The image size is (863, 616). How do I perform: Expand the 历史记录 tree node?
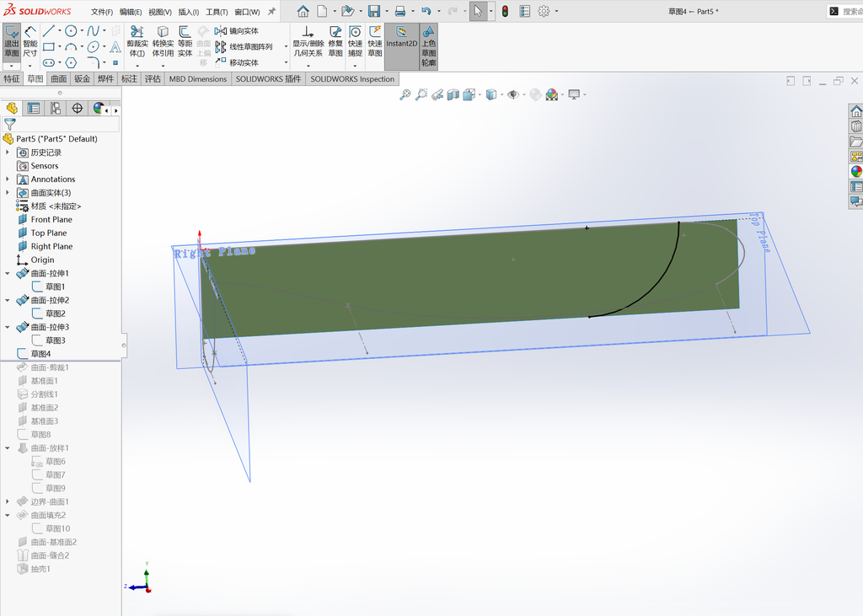click(8, 152)
